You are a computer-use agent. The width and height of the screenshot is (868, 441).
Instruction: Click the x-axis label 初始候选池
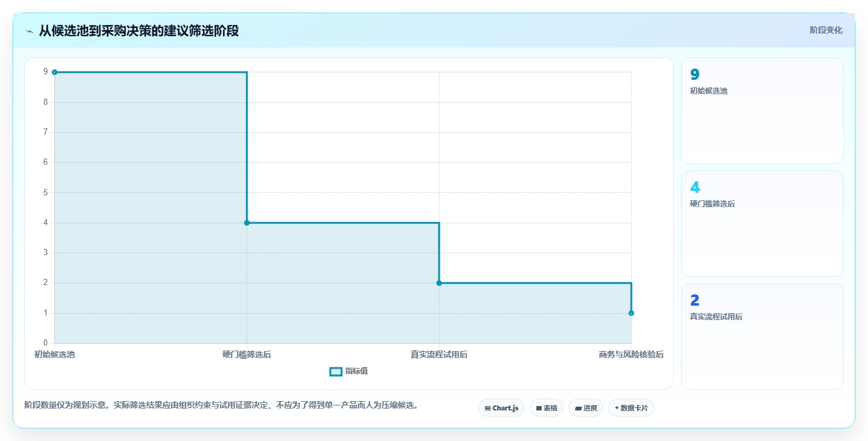54,354
